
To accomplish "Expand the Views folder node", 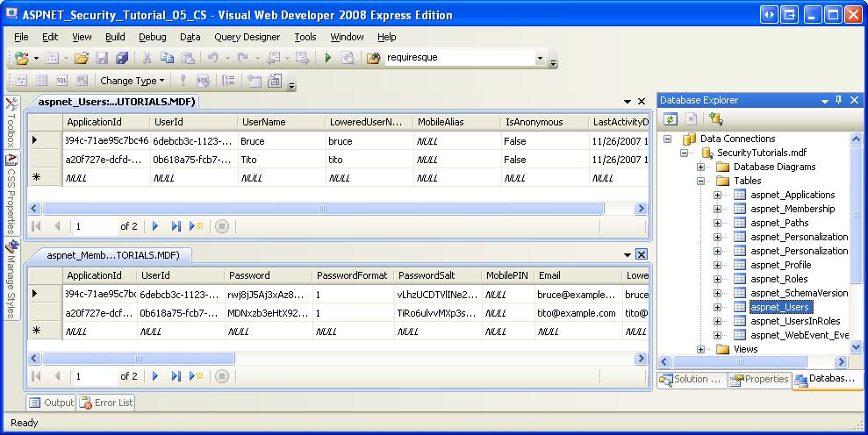I will [x=701, y=349].
